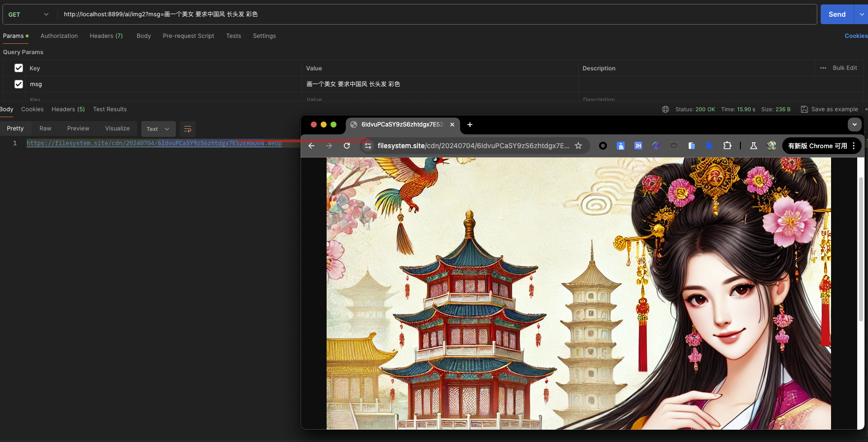View the Test Results tab
The width and height of the screenshot is (868, 442).
click(x=110, y=109)
